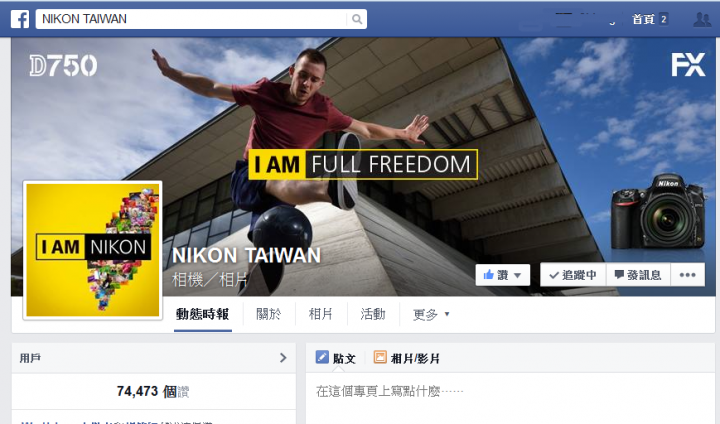The width and height of the screenshot is (720, 424).
Task: Open the three-dots more options button
Action: (x=687, y=275)
